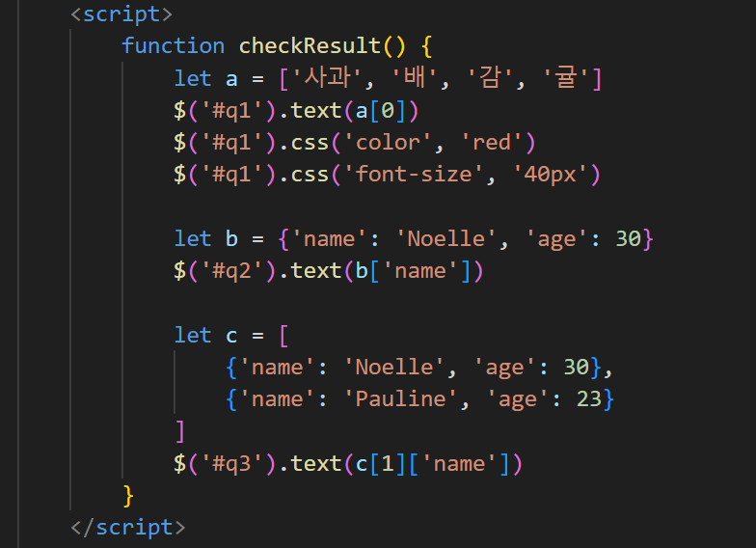Click the closing bracket of array c
The width and height of the screenshot is (756, 548).
(x=179, y=431)
